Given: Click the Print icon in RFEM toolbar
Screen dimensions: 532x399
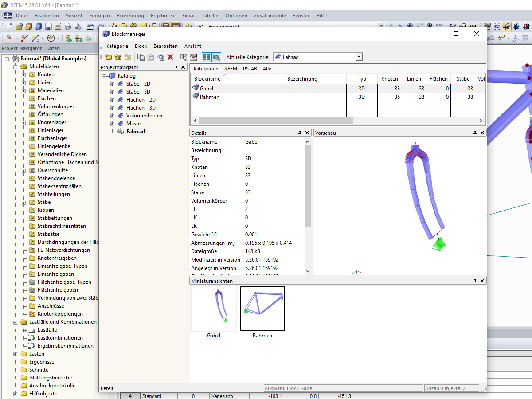Looking at the screenshot, I should click(x=67, y=27).
